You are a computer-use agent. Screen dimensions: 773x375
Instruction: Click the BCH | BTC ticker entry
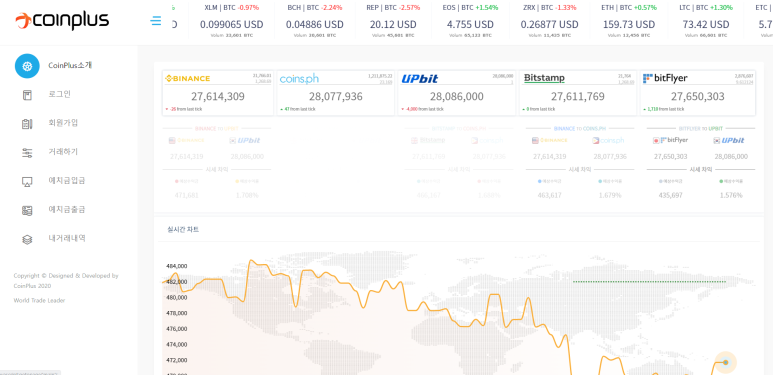point(315,21)
